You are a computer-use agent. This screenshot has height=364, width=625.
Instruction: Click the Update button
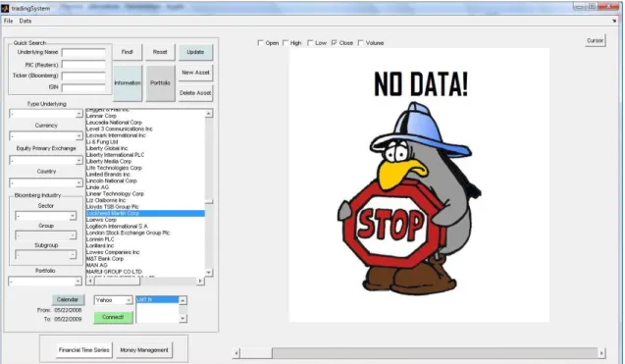[x=195, y=52]
